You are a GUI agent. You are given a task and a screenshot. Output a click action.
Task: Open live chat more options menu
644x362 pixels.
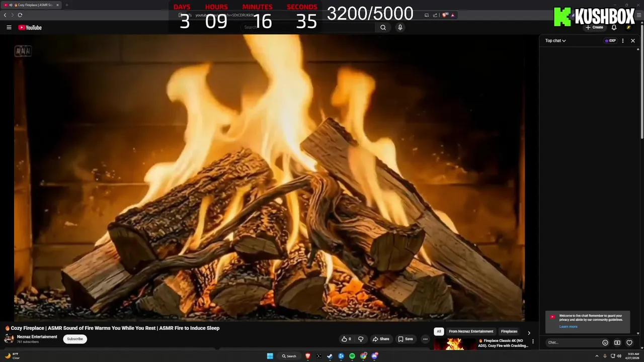(x=623, y=41)
